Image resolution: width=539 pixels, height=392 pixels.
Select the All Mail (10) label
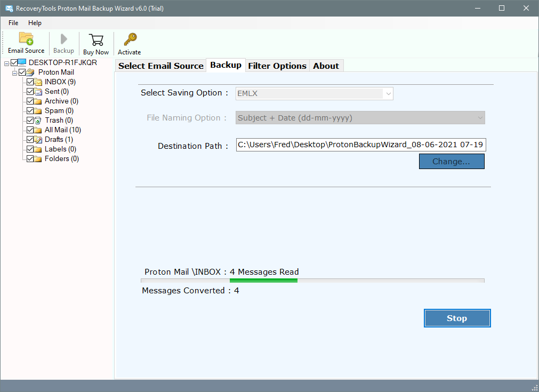(x=63, y=130)
